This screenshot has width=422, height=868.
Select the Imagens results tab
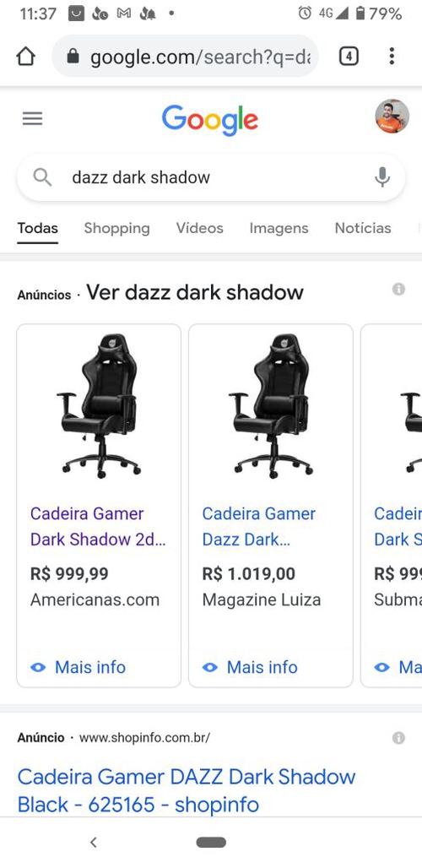pyautogui.click(x=279, y=228)
